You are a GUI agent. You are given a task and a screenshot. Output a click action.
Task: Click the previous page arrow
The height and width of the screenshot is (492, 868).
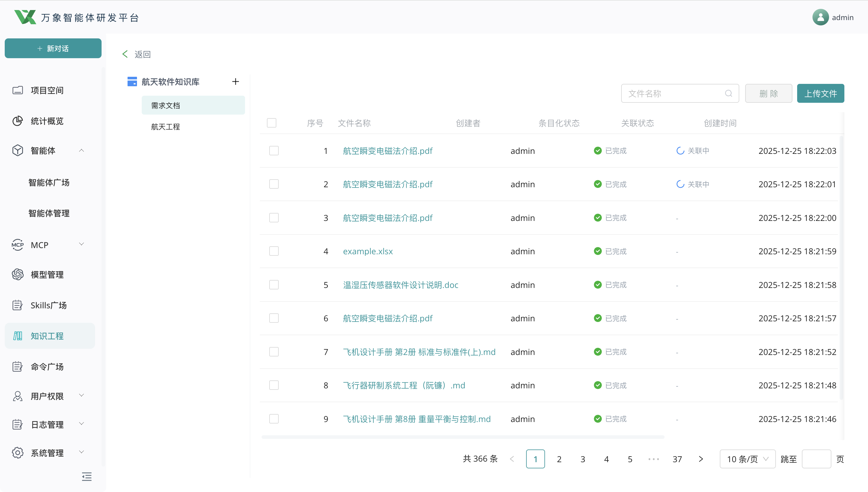pyautogui.click(x=512, y=459)
